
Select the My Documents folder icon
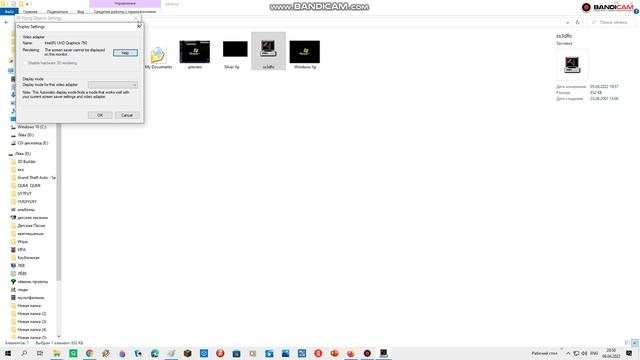(158, 57)
